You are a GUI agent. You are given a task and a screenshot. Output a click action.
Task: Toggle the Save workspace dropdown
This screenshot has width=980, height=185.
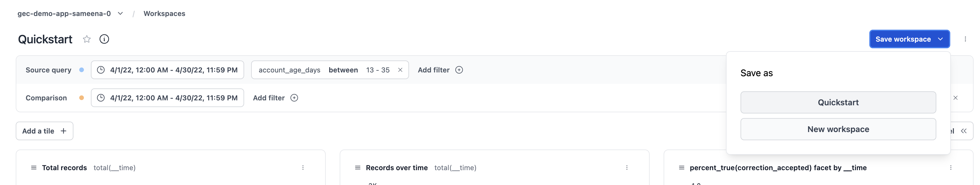[x=940, y=39]
